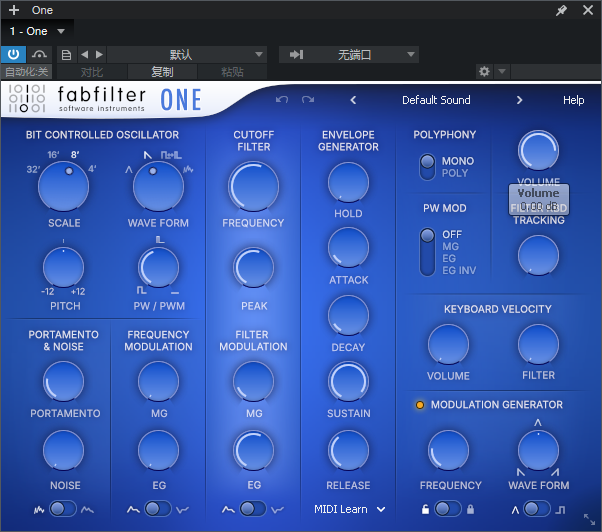Click the keyboard velocity VOLUME knob
This screenshot has width=602, height=532.
pos(448,344)
